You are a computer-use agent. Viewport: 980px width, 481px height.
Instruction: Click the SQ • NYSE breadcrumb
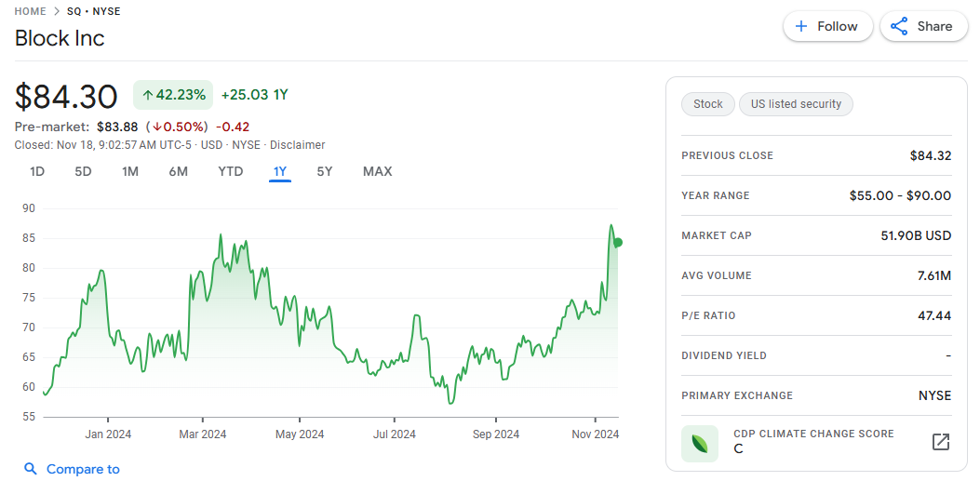pyautogui.click(x=93, y=11)
